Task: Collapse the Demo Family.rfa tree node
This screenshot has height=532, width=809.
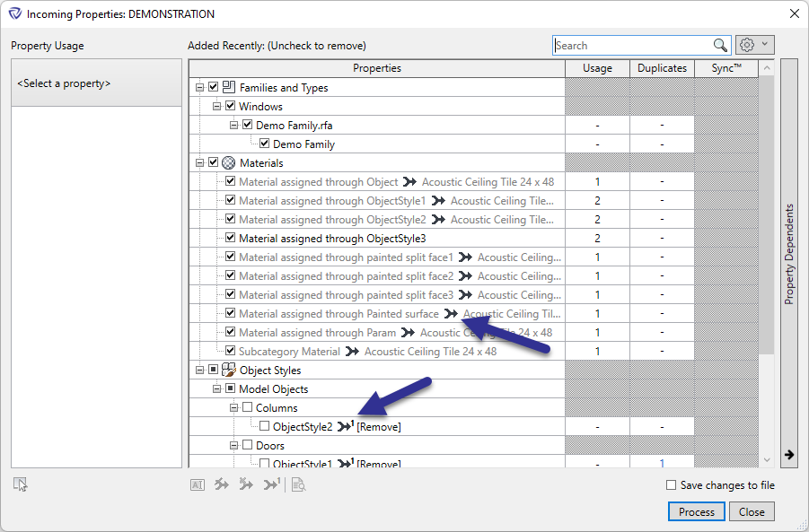Action: (x=233, y=126)
